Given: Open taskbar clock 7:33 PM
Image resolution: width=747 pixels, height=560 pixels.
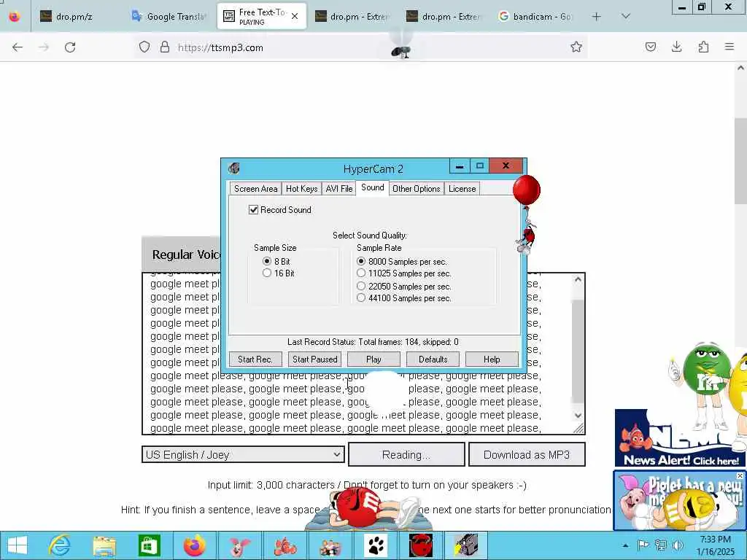Looking at the screenshot, I should (x=715, y=545).
